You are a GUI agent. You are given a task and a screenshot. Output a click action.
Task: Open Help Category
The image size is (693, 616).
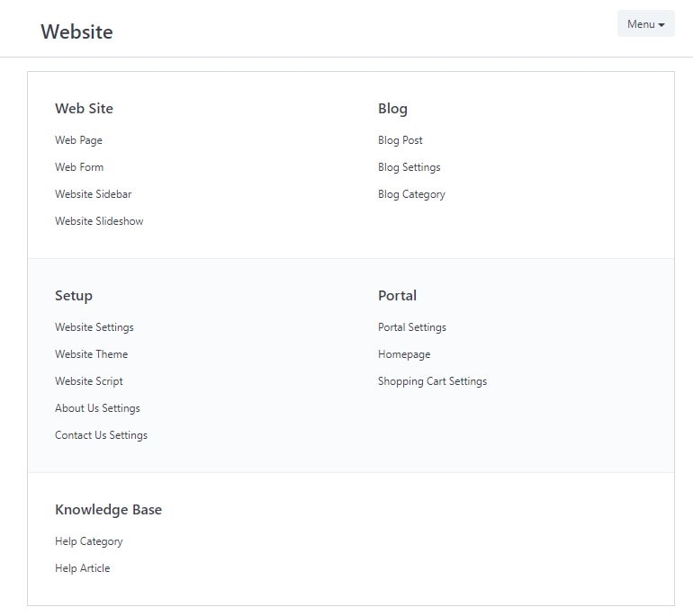(89, 541)
